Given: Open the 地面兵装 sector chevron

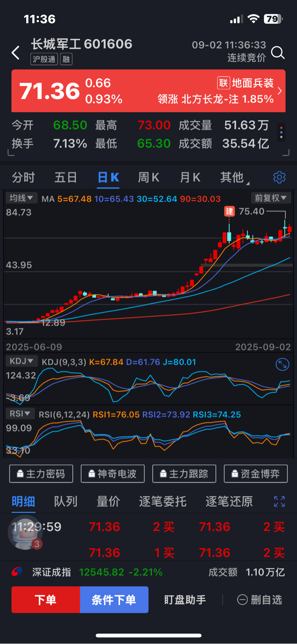Looking at the screenshot, I should coord(280,91).
